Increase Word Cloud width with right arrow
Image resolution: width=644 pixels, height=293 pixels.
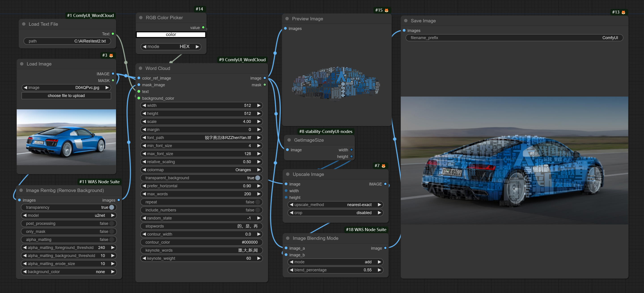pyautogui.click(x=259, y=105)
